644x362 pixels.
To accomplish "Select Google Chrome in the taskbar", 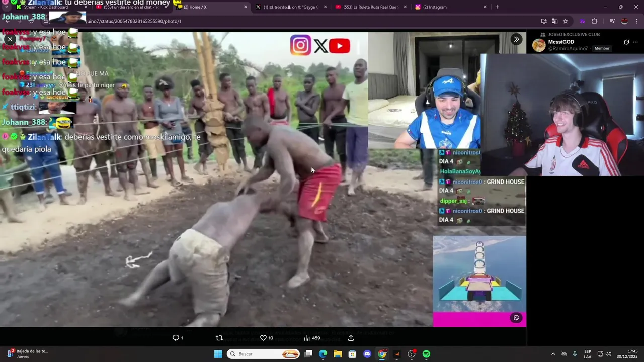I will (x=382, y=354).
